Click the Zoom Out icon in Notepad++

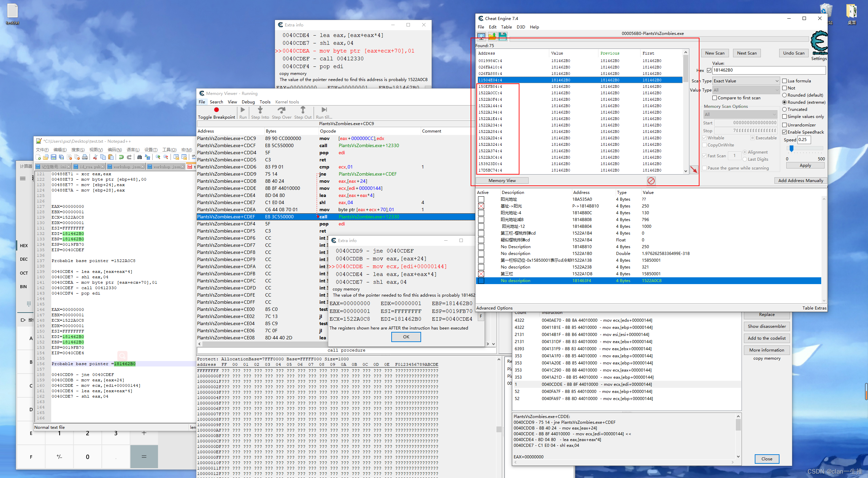[x=166, y=157]
